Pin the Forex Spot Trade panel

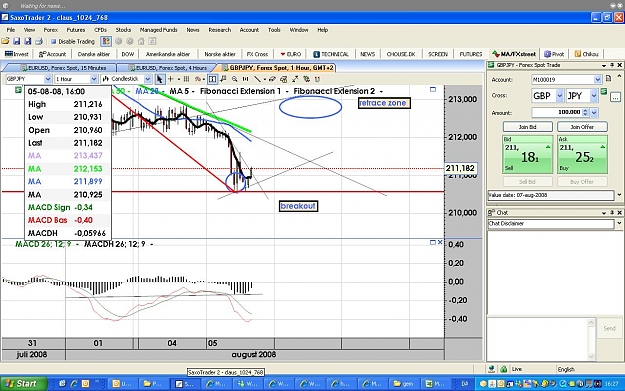[x=612, y=65]
